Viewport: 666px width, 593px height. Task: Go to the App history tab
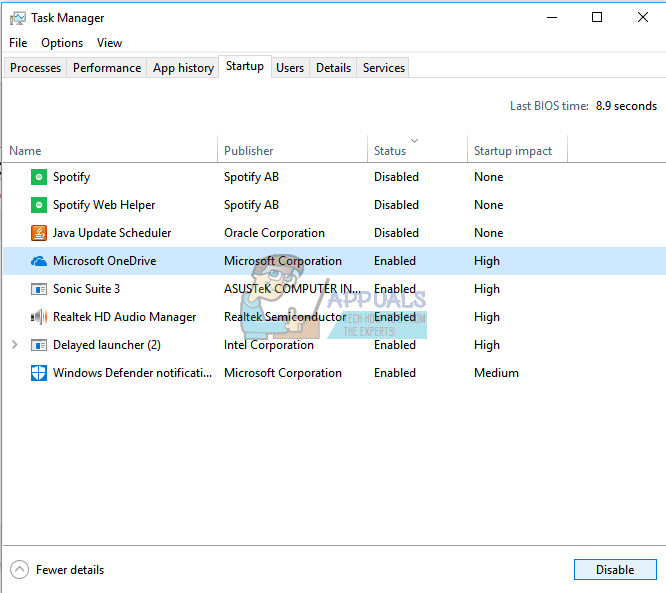[x=183, y=68]
